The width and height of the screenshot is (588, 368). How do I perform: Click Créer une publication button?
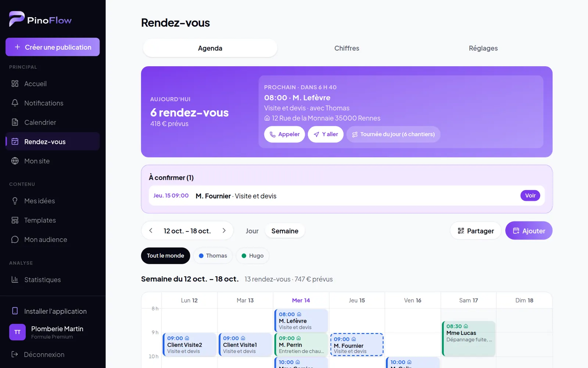point(53,47)
